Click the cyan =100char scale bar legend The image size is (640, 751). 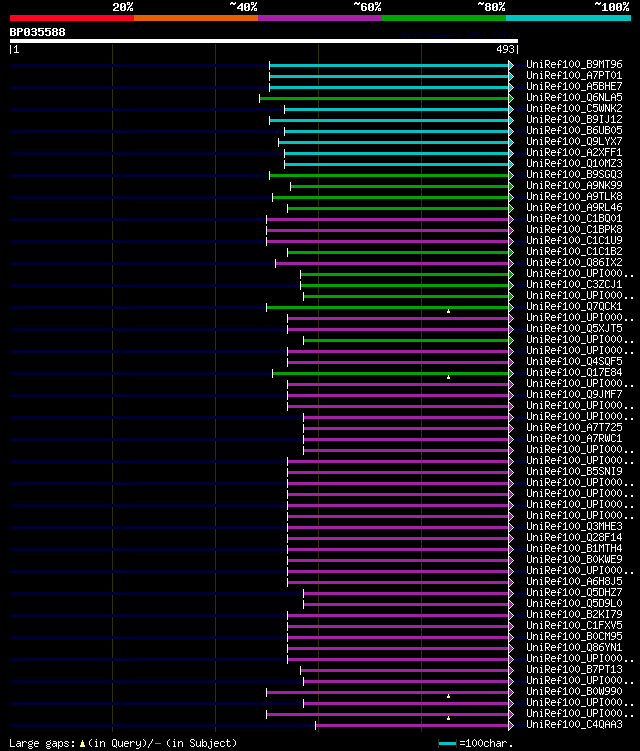click(448, 743)
